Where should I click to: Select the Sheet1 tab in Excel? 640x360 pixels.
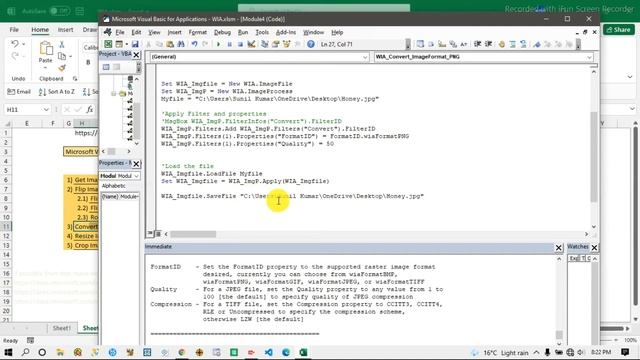click(62, 328)
